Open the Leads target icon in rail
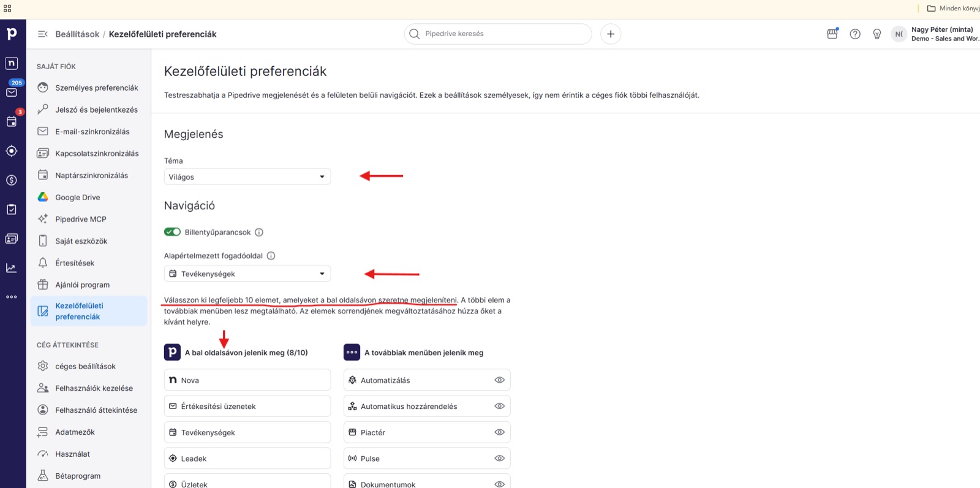Screen dimensions: 980x488 tap(12, 151)
